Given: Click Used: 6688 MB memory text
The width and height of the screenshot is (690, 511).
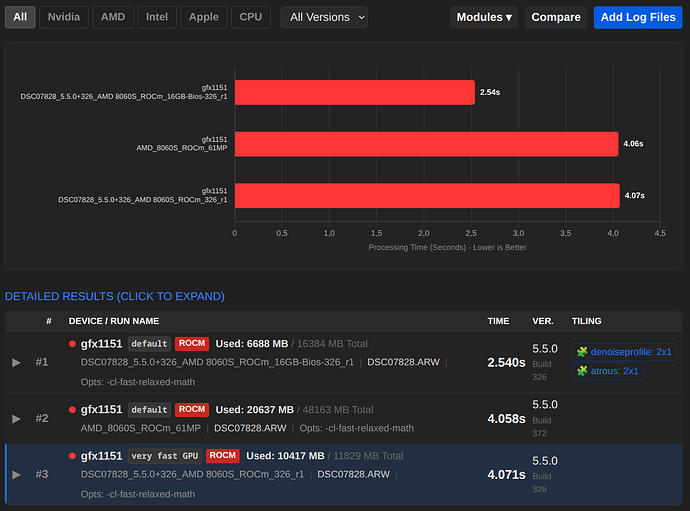Looking at the screenshot, I should point(252,344).
